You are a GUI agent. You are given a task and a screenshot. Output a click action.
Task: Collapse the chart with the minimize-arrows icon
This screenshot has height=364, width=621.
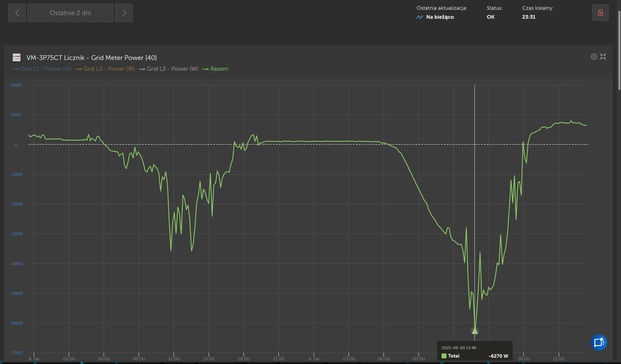[x=603, y=57]
